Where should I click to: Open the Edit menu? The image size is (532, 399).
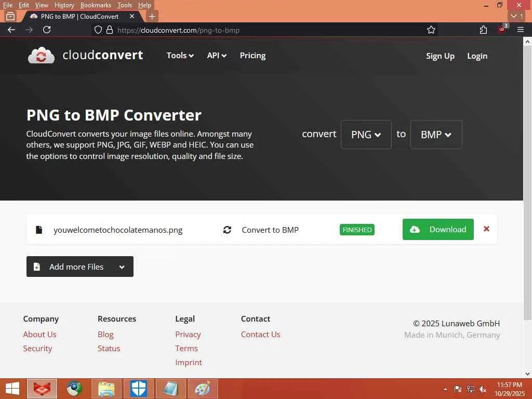[23, 5]
